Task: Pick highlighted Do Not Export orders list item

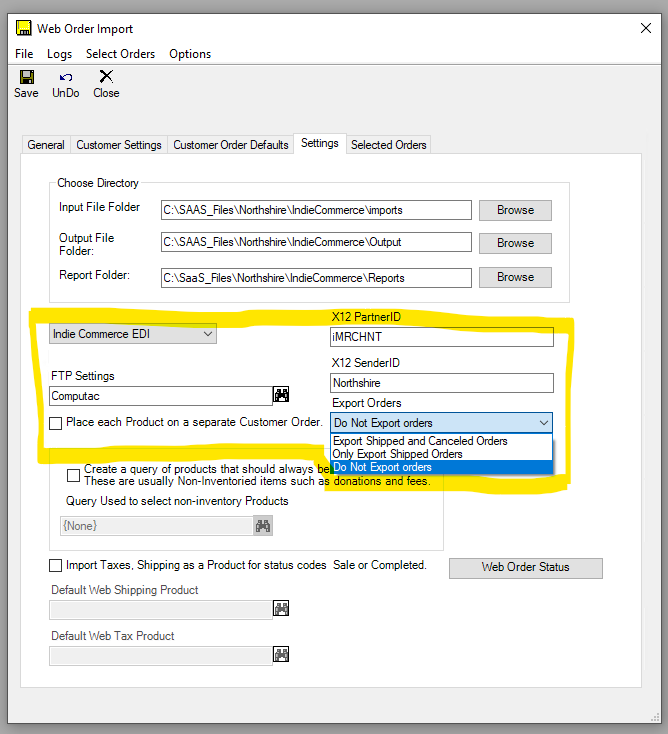Action: click(441, 467)
